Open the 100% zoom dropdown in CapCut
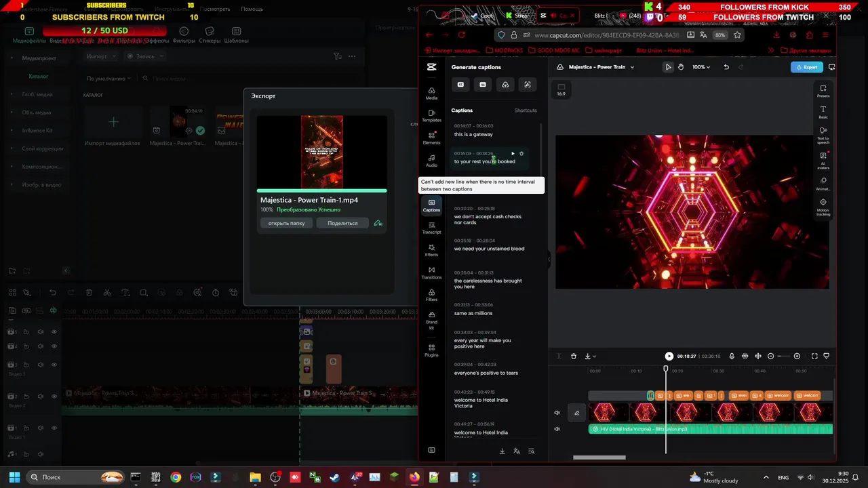Image resolution: width=868 pixels, height=488 pixels. pos(701,67)
